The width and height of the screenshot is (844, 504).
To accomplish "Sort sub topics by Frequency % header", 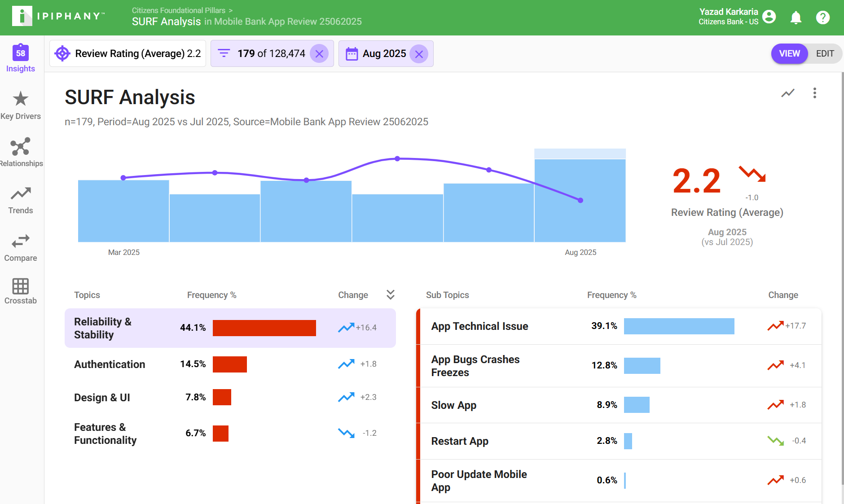I will (612, 295).
